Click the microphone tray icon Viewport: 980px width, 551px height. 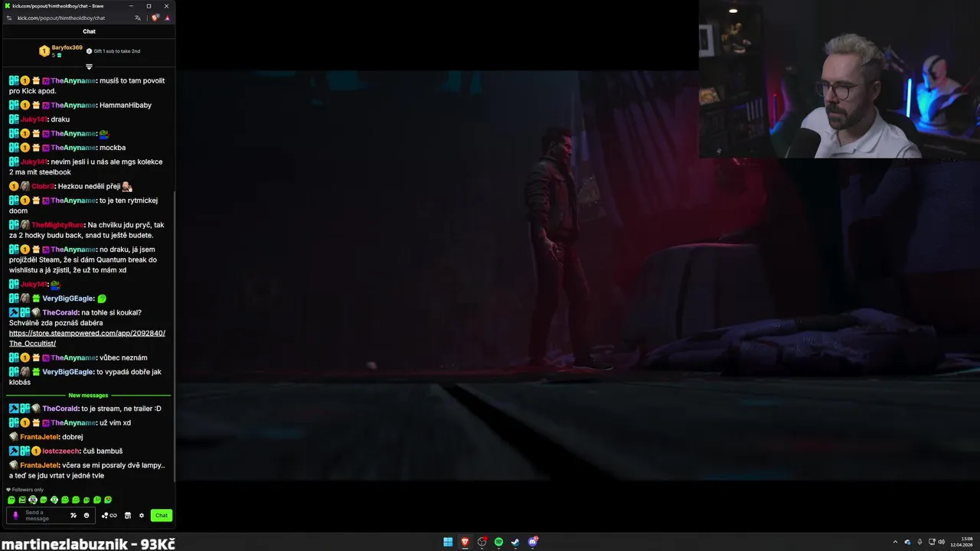(x=920, y=542)
